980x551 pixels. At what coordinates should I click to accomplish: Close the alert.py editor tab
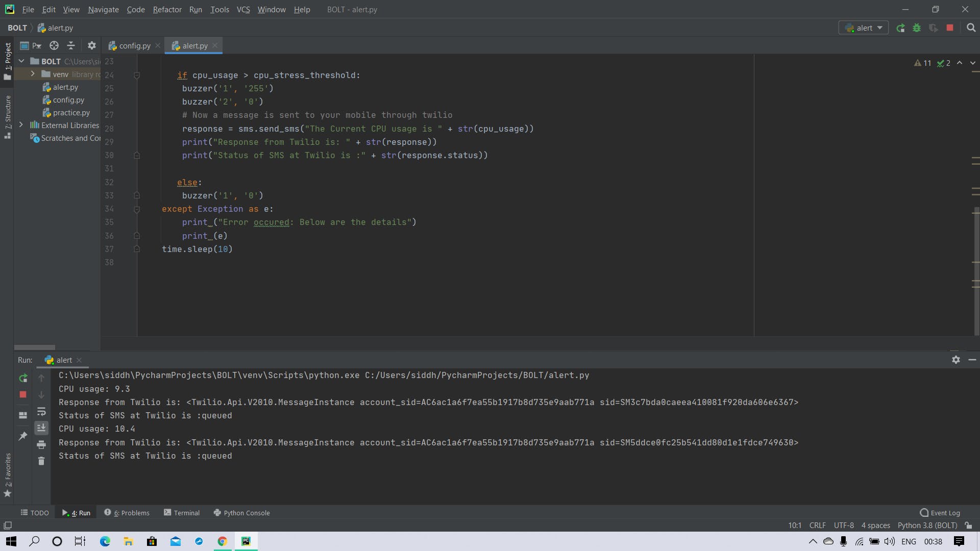click(x=215, y=45)
